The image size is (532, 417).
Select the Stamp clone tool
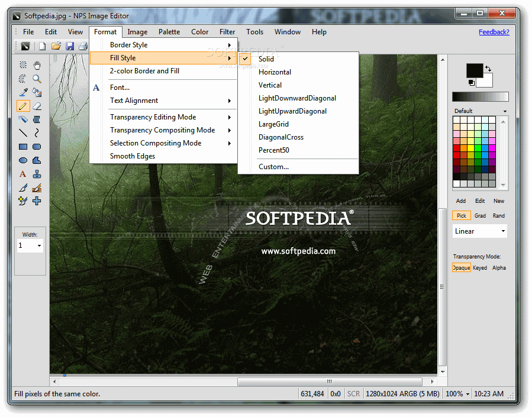[x=37, y=174]
